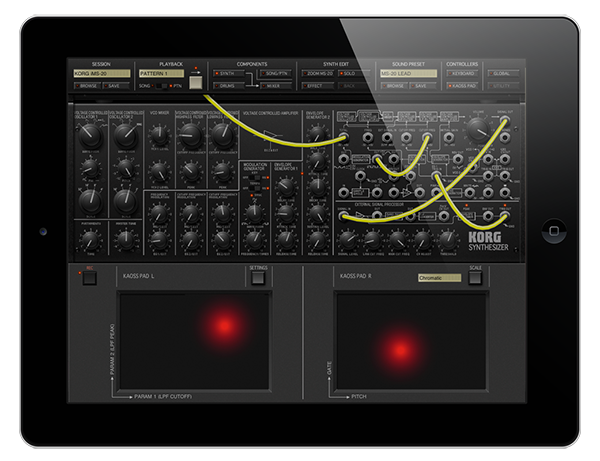Open the SONG/PTN component
Screen dimensions: 600x461
point(276,73)
